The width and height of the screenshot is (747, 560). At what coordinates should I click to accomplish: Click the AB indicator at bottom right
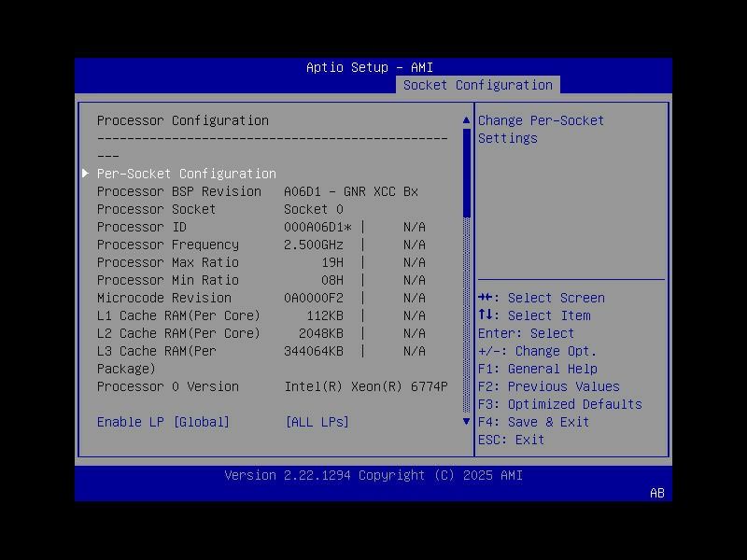[655, 494]
